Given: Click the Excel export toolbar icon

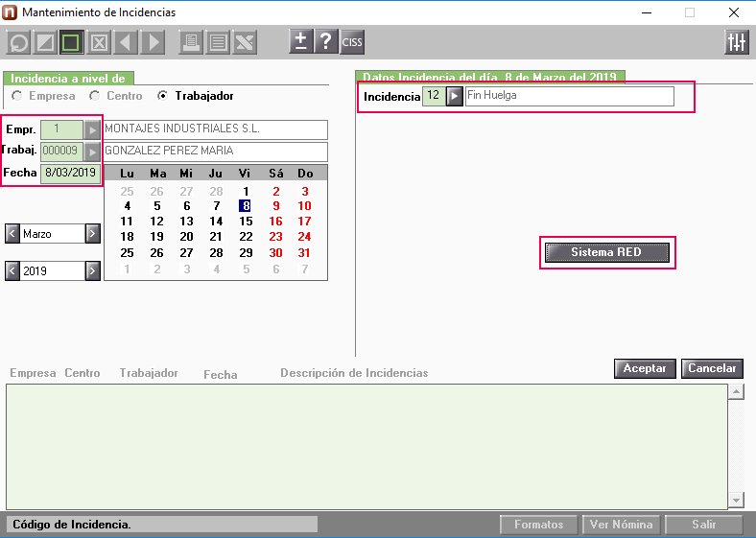Looking at the screenshot, I should 245,42.
